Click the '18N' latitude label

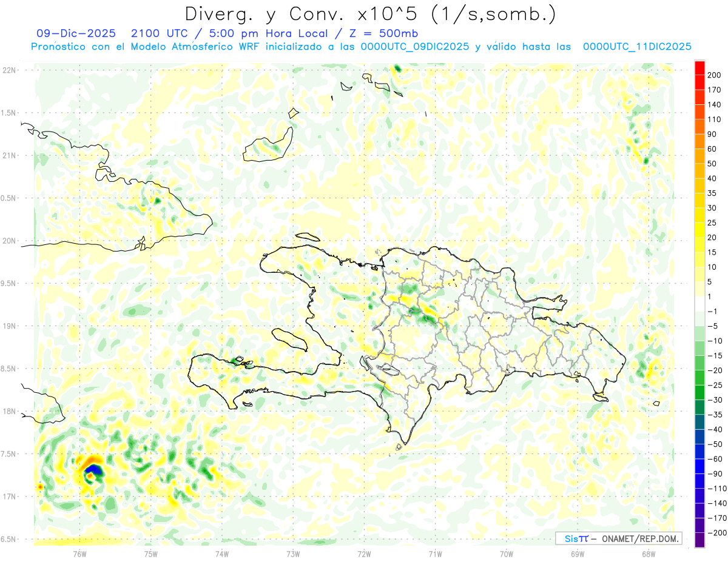tap(9, 411)
